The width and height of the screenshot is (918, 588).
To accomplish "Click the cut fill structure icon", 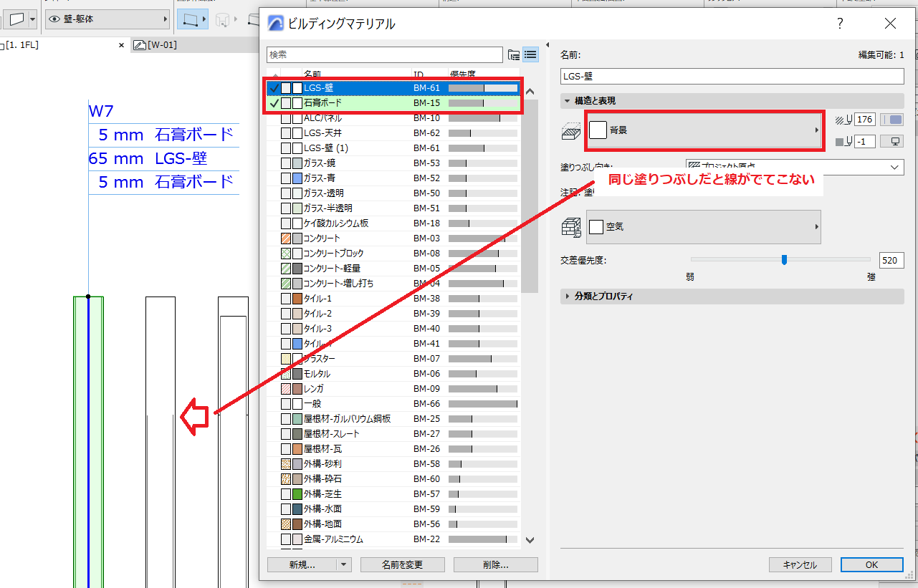I will [x=571, y=130].
